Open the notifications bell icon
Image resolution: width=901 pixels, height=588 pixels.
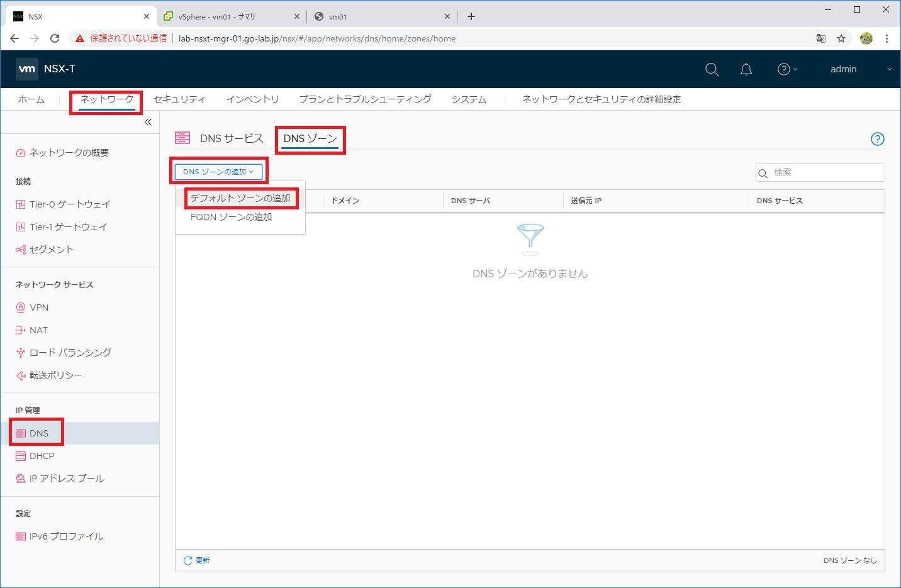(x=746, y=69)
